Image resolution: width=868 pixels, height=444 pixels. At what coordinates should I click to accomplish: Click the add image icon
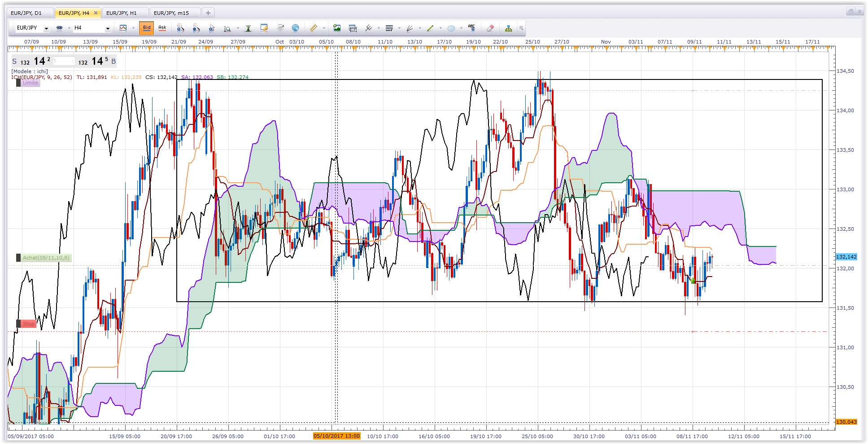[337, 28]
